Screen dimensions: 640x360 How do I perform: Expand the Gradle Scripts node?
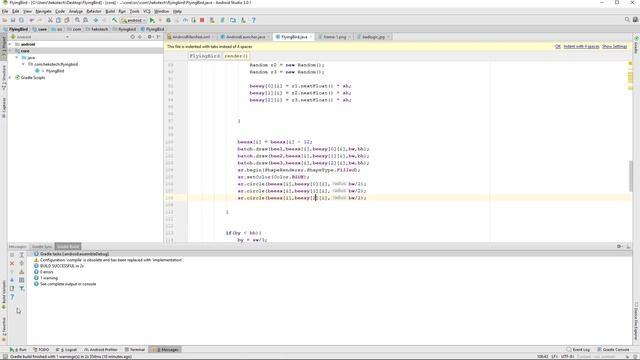pos(10,78)
